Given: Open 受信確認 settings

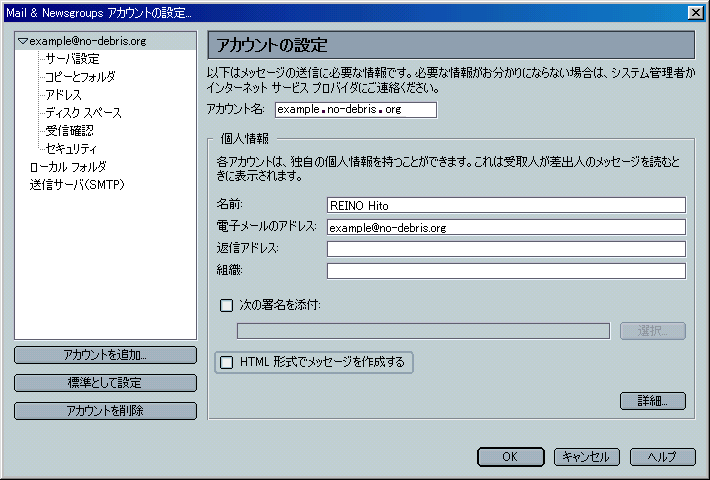Looking at the screenshot, I should click(x=70, y=131).
